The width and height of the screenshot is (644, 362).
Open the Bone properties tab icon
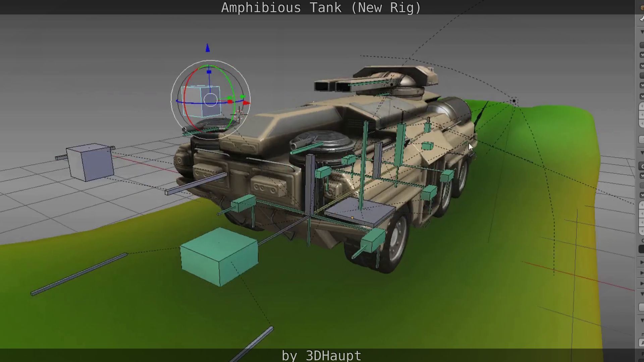coord(642,19)
